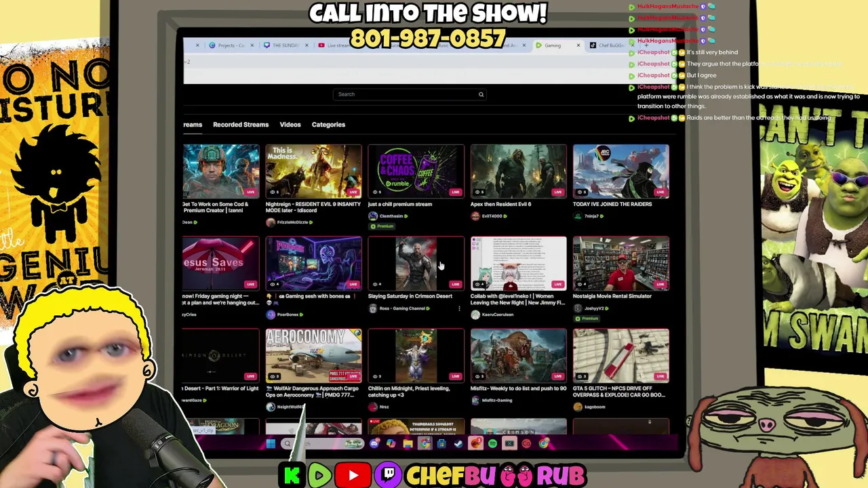Open Jesus Saves stream thumbnail
The width and height of the screenshot is (868, 488).
point(220,263)
